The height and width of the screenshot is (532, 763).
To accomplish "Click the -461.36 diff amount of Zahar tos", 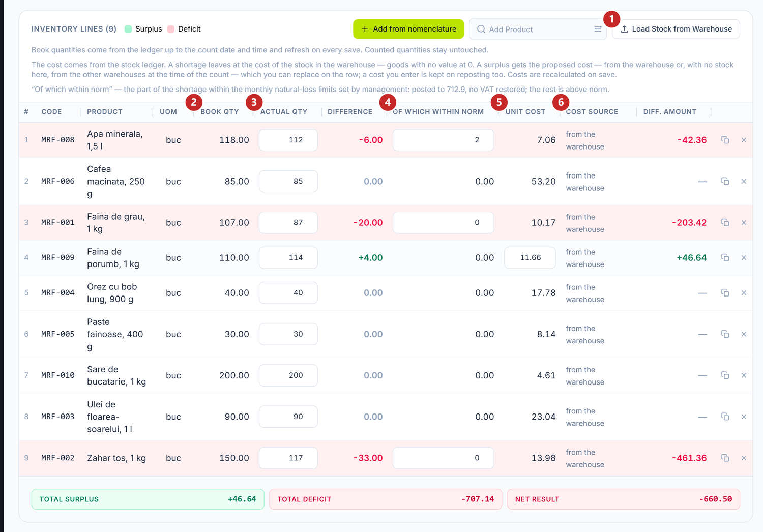I will (689, 458).
